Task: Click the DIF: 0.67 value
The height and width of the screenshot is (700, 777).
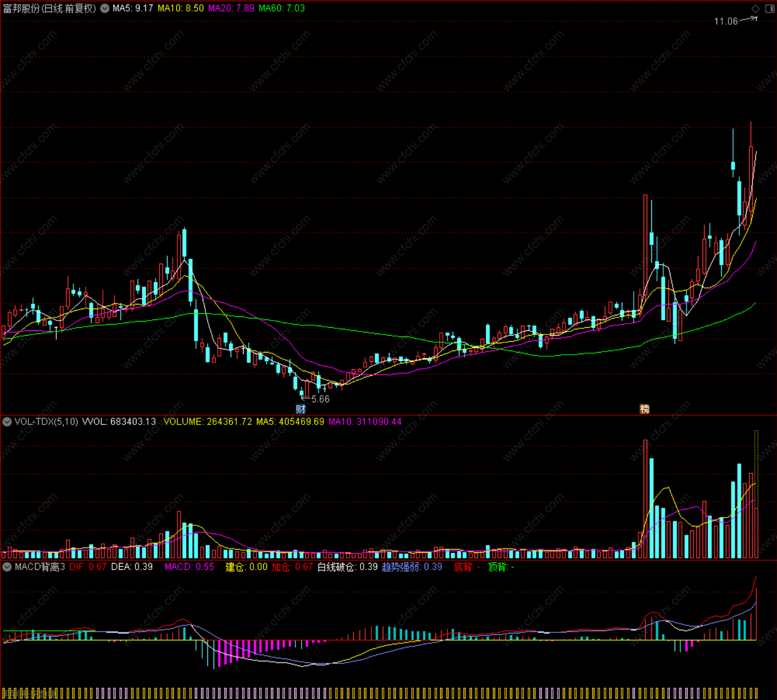Action: point(88,567)
